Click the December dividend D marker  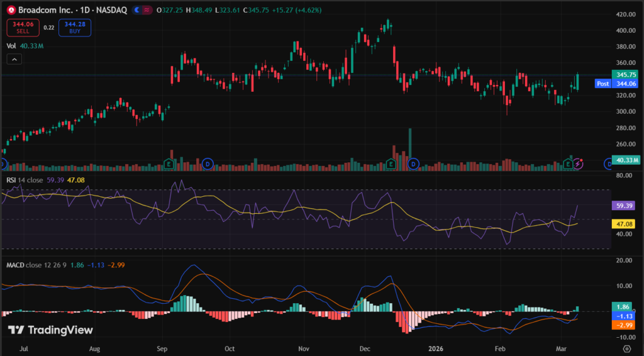pyautogui.click(x=414, y=164)
